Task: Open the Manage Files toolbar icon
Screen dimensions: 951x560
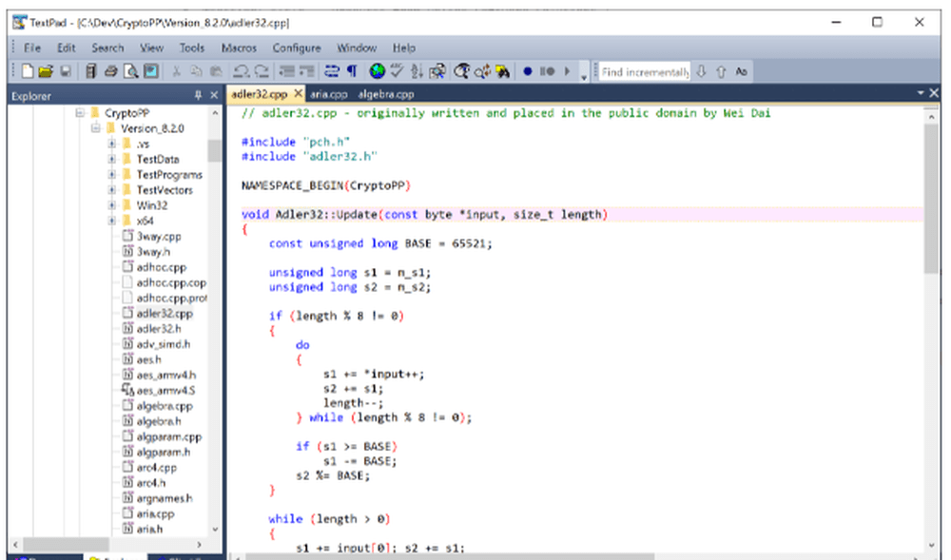Action: point(91,71)
